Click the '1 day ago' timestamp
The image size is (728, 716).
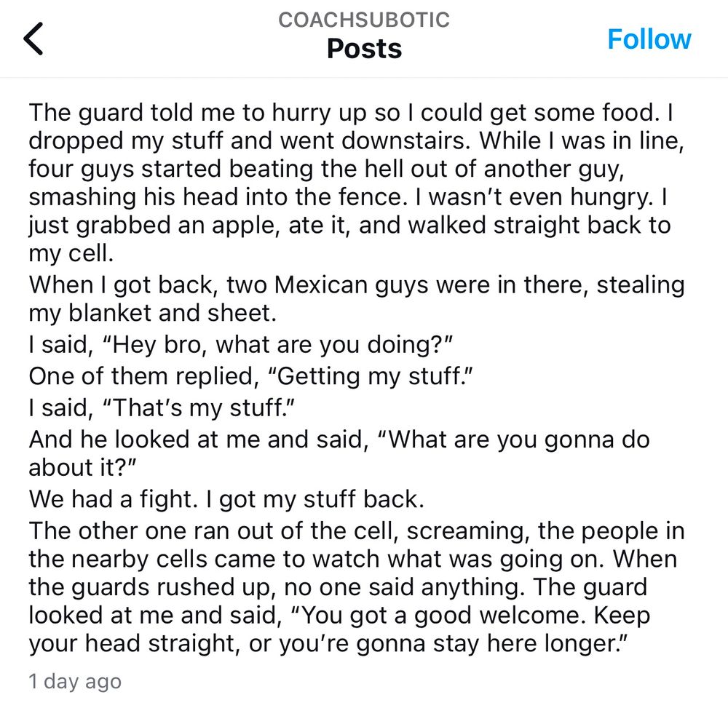click(x=75, y=681)
